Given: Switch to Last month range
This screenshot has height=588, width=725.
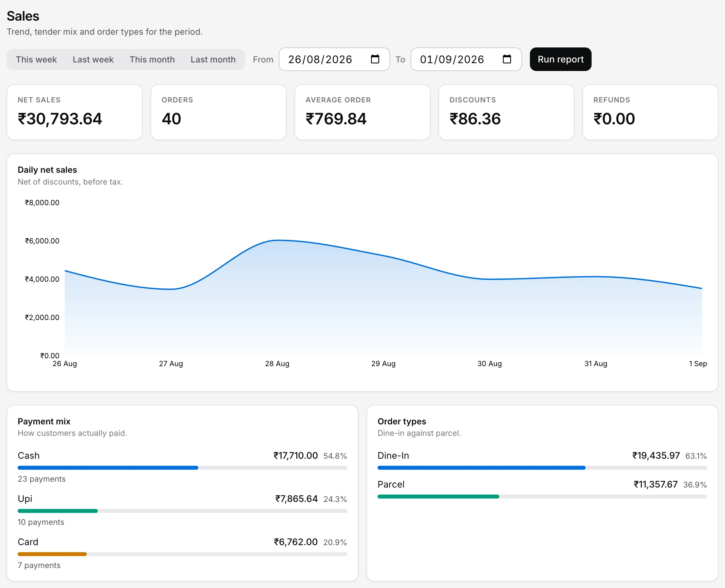Looking at the screenshot, I should click(213, 60).
